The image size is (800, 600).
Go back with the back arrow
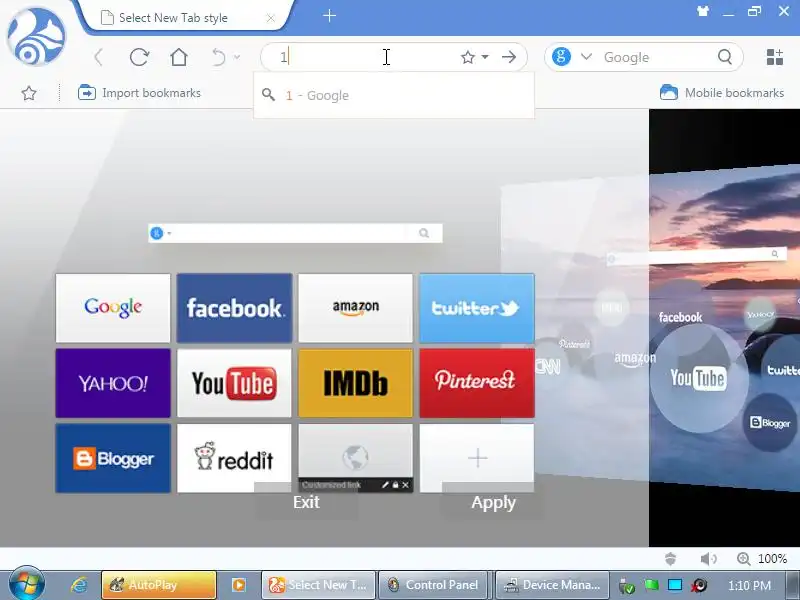click(99, 57)
